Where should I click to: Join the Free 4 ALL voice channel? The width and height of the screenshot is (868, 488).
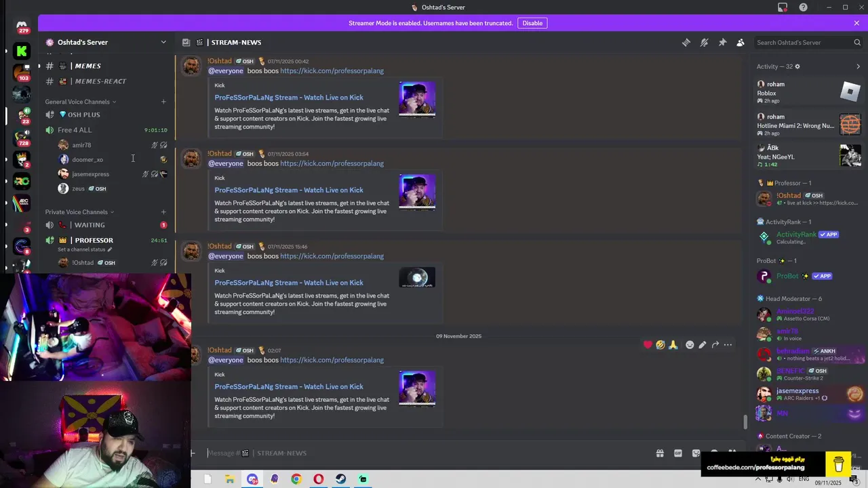[105, 130]
